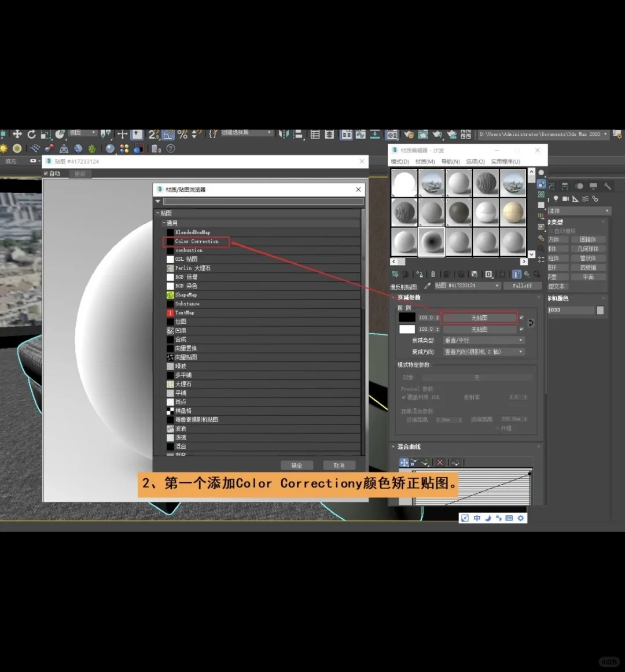This screenshot has width=625, height=672.
Task: Open the Utilities wrench tab icon
Action: pos(608,186)
